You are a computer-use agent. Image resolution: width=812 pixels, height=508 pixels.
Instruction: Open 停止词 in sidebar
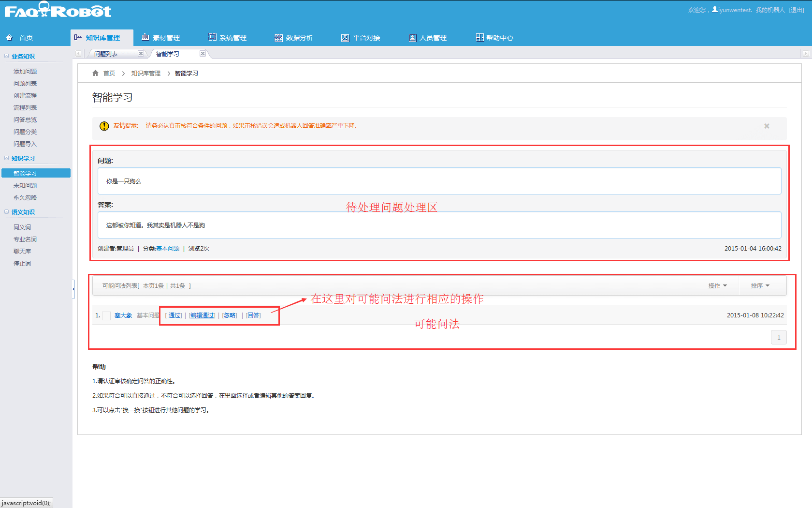point(22,264)
